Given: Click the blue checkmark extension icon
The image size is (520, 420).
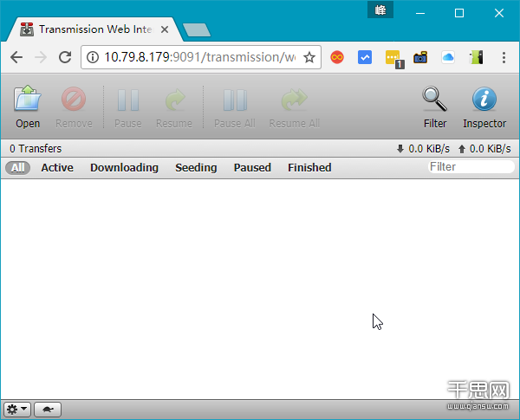Looking at the screenshot, I should coord(365,58).
